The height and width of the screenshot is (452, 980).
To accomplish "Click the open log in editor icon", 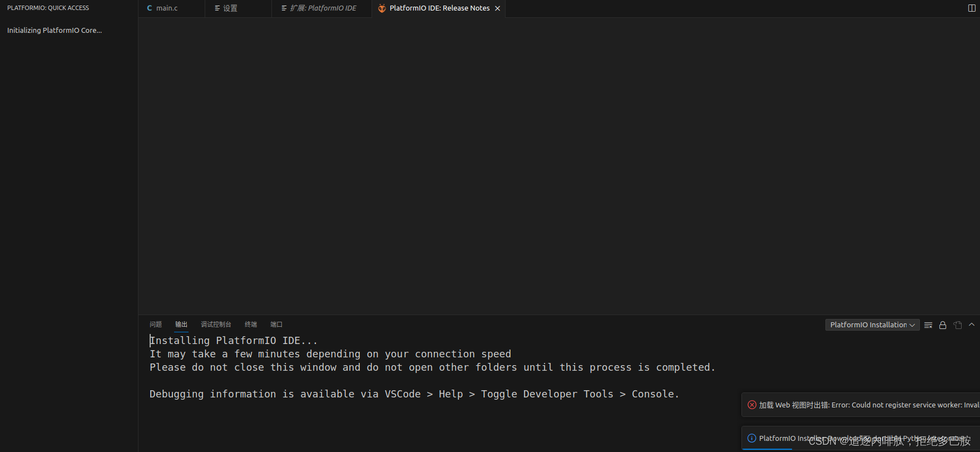I will (x=958, y=325).
